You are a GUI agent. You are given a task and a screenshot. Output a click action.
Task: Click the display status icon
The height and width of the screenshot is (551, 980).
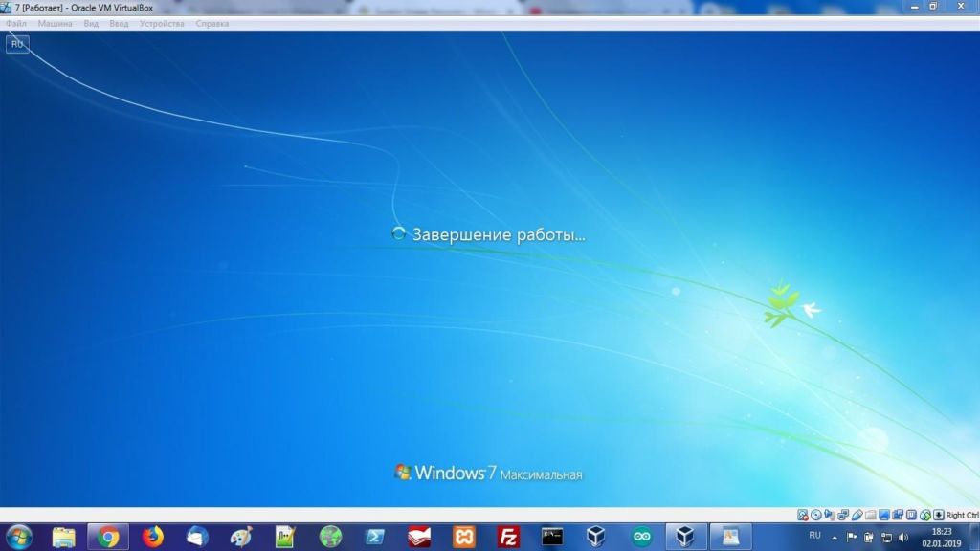883,515
